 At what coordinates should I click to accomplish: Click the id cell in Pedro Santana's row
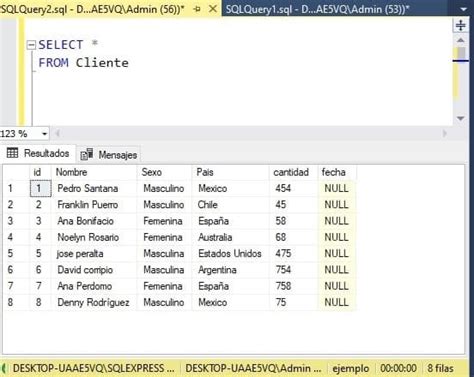(x=40, y=188)
